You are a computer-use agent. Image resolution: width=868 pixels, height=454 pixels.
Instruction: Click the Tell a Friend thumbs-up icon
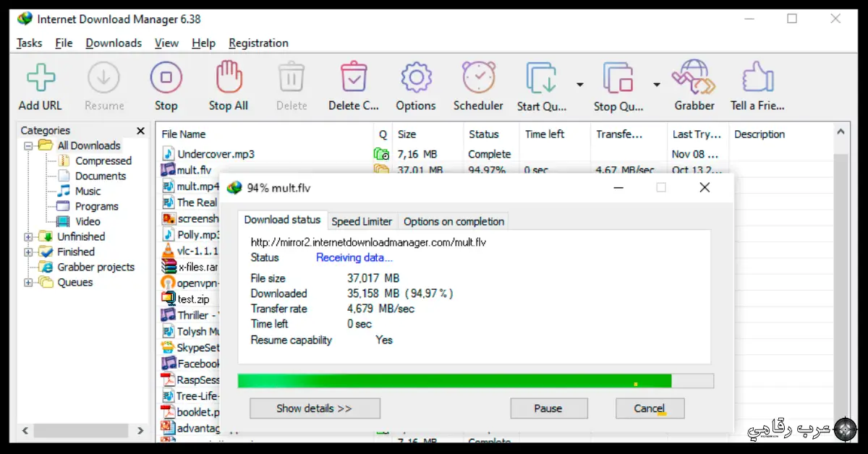[757, 77]
